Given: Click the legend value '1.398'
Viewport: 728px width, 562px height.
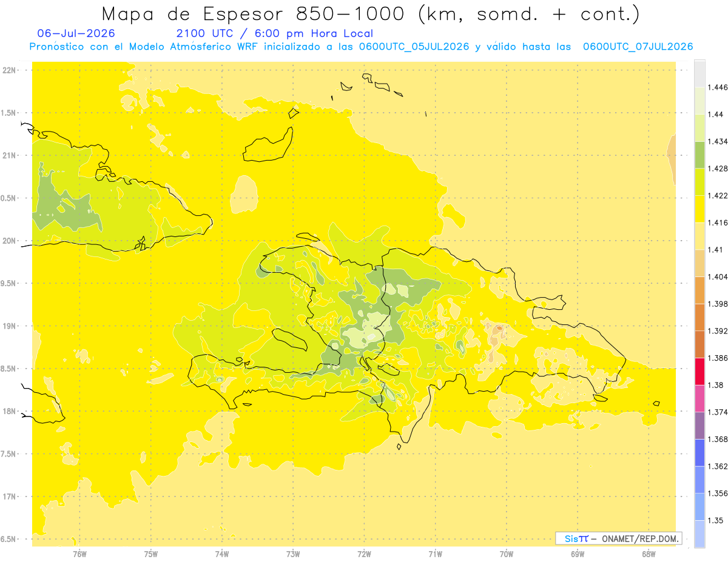Looking at the screenshot, I should tap(718, 304).
